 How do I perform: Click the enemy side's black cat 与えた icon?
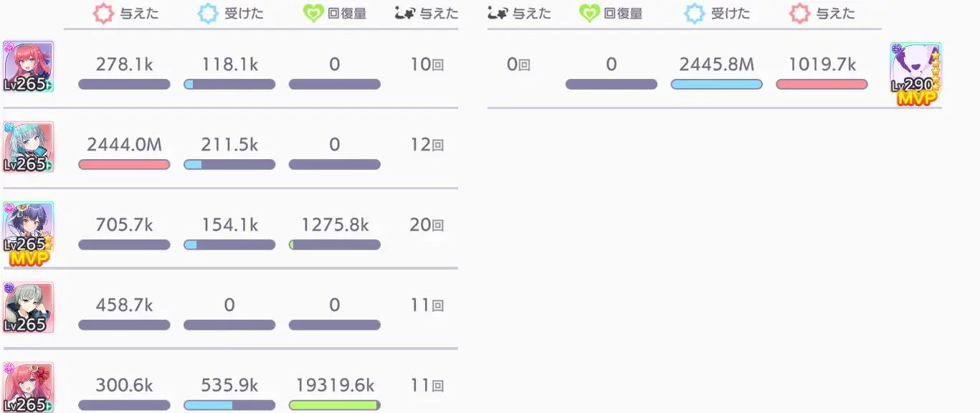coord(497,14)
